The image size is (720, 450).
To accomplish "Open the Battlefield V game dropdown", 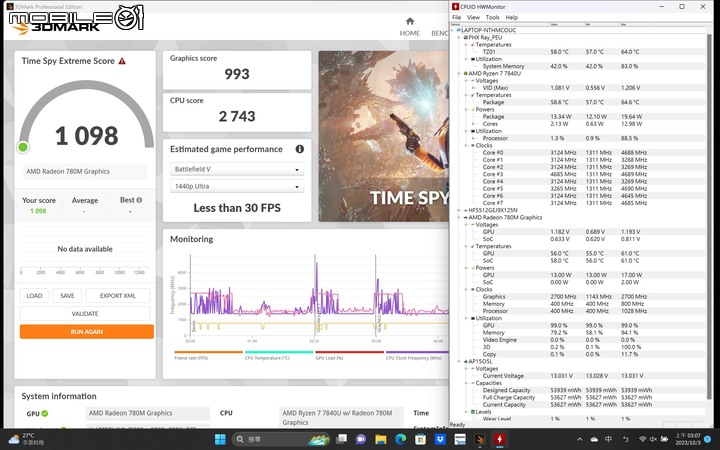I will [237, 169].
